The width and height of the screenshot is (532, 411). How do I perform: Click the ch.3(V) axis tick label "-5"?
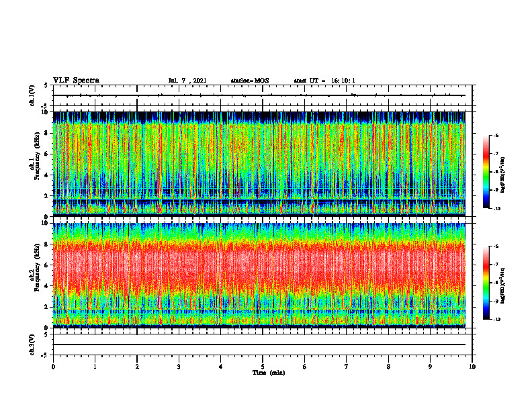[45, 355]
